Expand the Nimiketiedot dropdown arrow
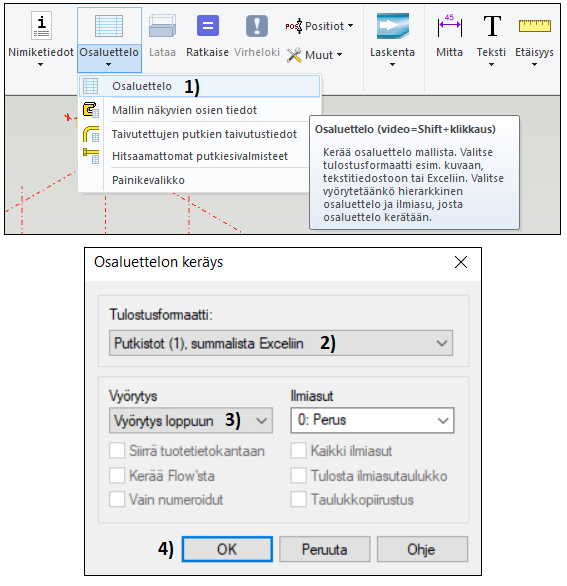The width and height of the screenshot is (567, 586). [40, 65]
